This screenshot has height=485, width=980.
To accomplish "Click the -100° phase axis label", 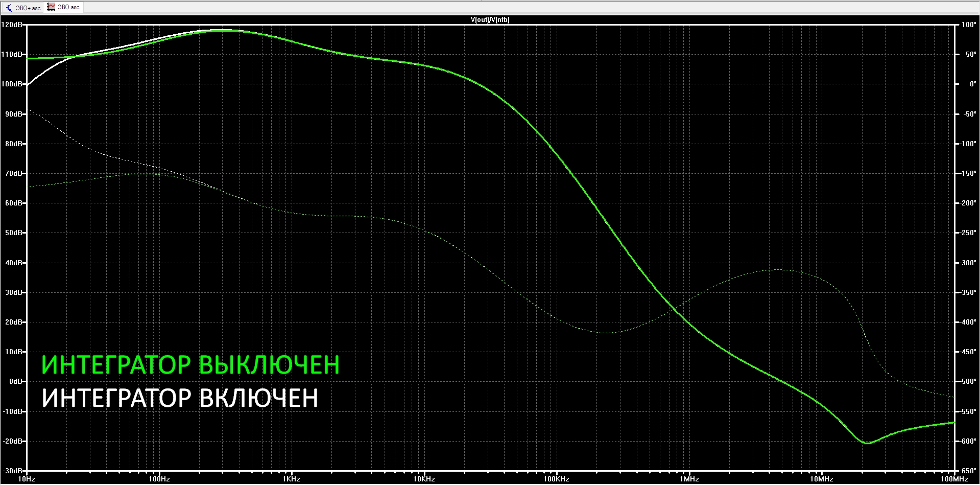I will (x=968, y=144).
